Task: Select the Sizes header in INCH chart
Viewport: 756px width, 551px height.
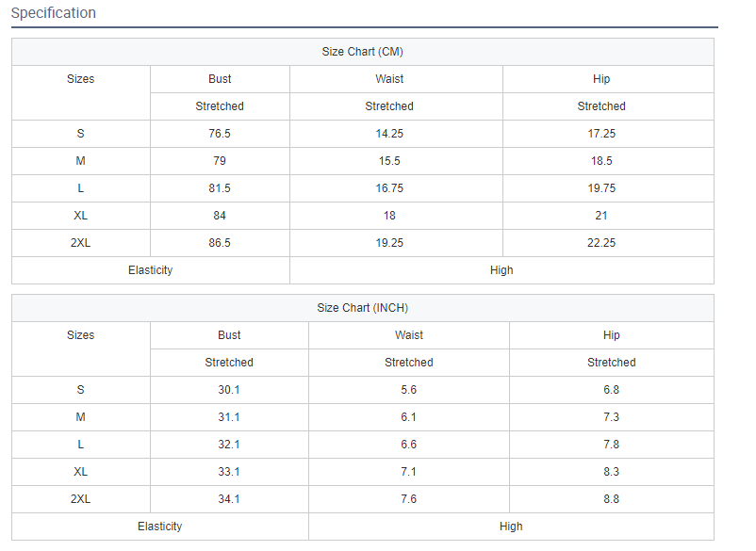Action: pyautogui.click(x=80, y=335)
